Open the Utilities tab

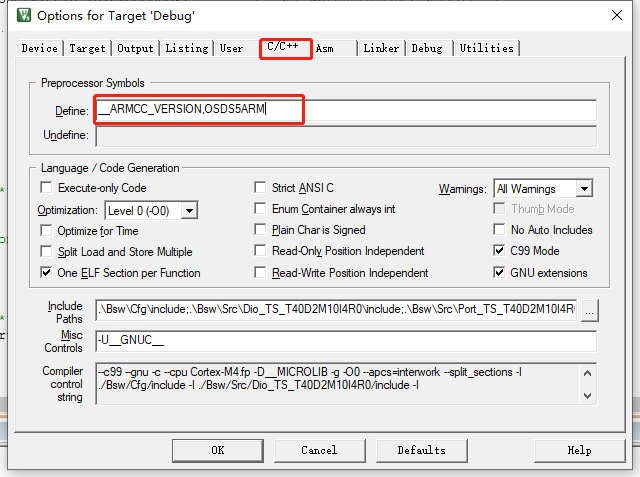tap(487, 48)
